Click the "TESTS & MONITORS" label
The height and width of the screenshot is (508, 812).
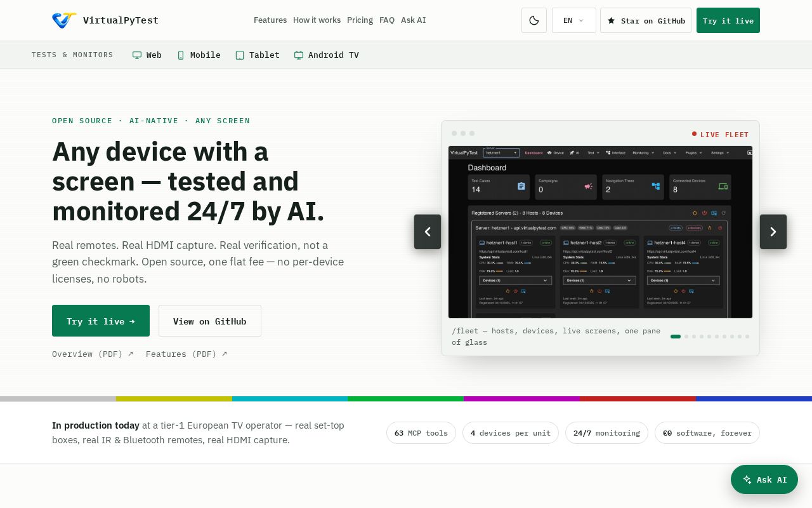click(72, 55)
